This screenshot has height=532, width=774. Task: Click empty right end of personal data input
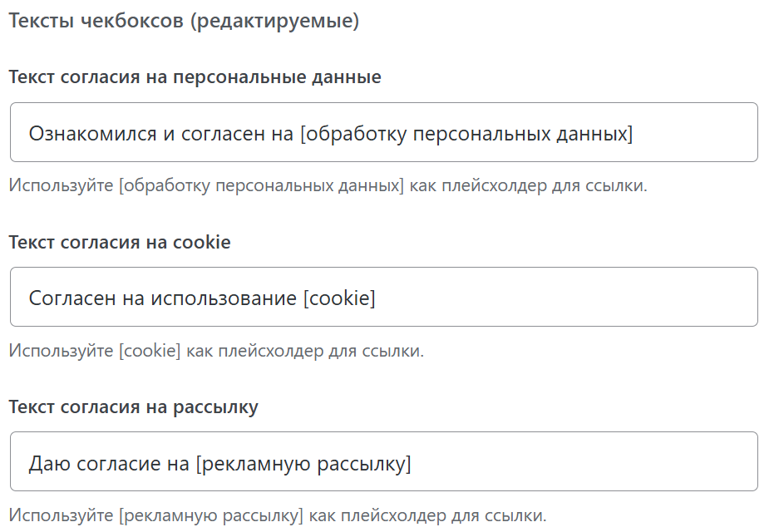pos(707,132)
